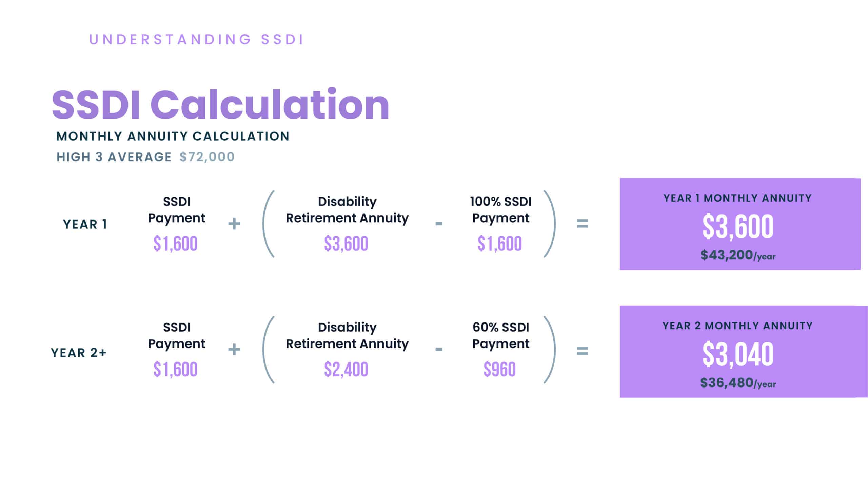Click the "SSDI Calculation" title

point(220,105)
